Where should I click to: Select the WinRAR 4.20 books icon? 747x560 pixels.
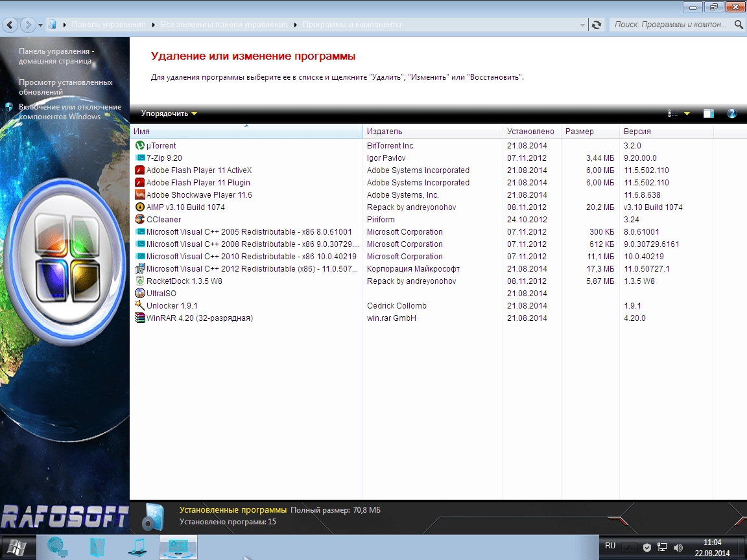pyautogui.click(x=139, y=318)
